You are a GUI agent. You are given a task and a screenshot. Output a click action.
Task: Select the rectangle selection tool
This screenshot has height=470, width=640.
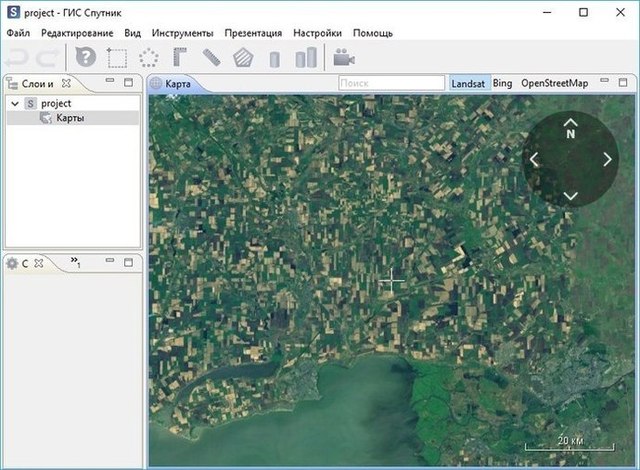117,58
